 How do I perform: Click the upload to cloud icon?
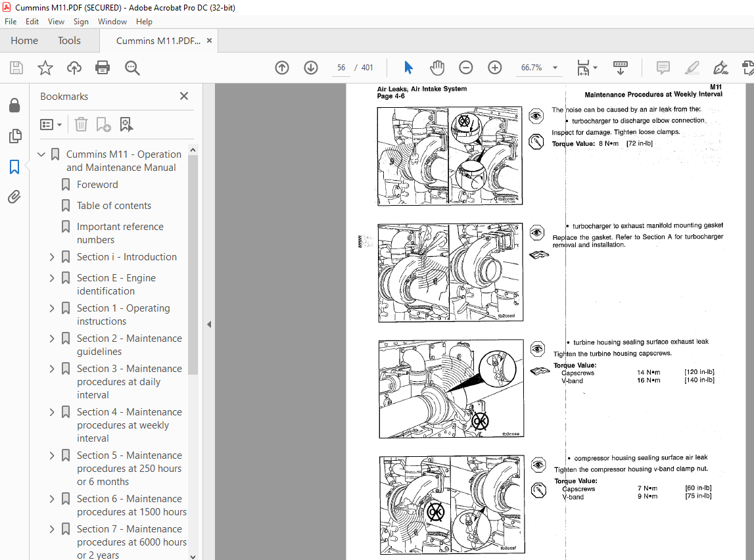click(74, 68)
